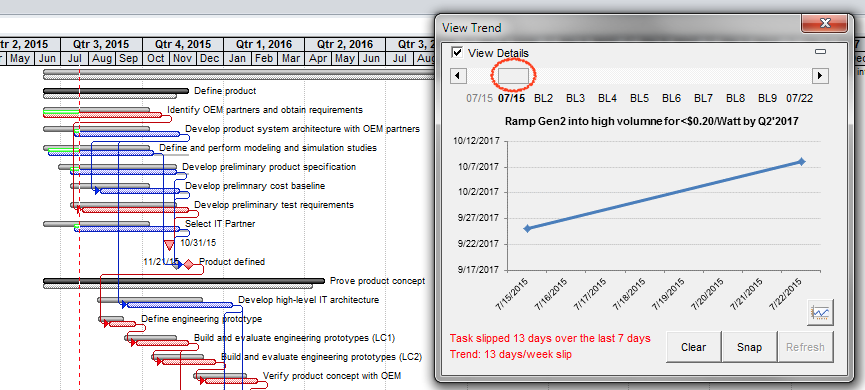The width and height of the screenshot is (865, 390).
Task: Click Identify OEM partners and obtain requirements label
Action: pyautogui.click(x=265, y=110)
